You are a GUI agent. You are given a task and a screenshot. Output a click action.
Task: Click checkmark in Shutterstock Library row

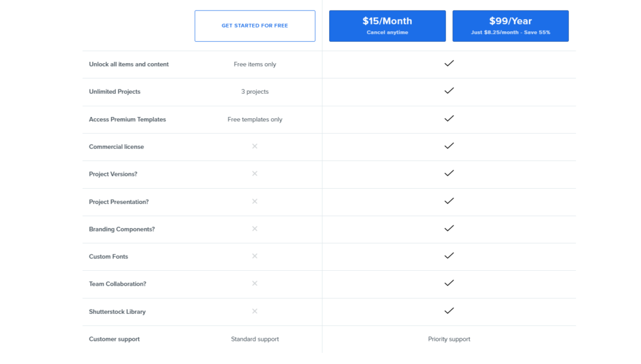tap(449, 311)
